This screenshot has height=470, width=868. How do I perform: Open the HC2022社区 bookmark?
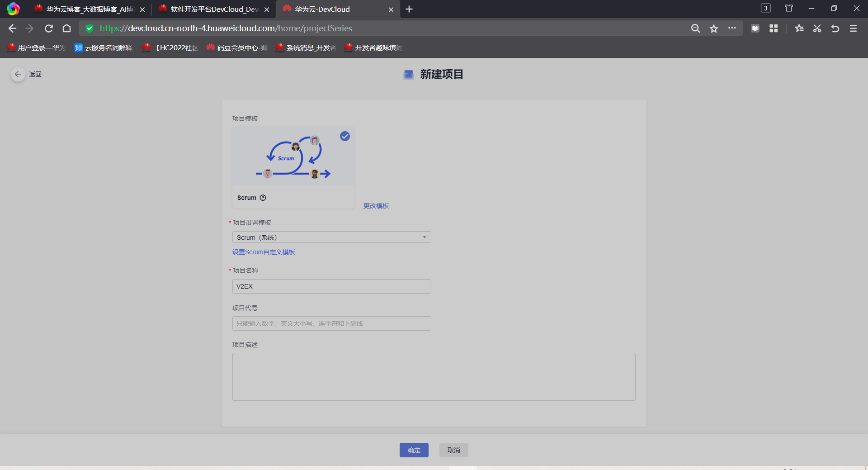(170, 47)
